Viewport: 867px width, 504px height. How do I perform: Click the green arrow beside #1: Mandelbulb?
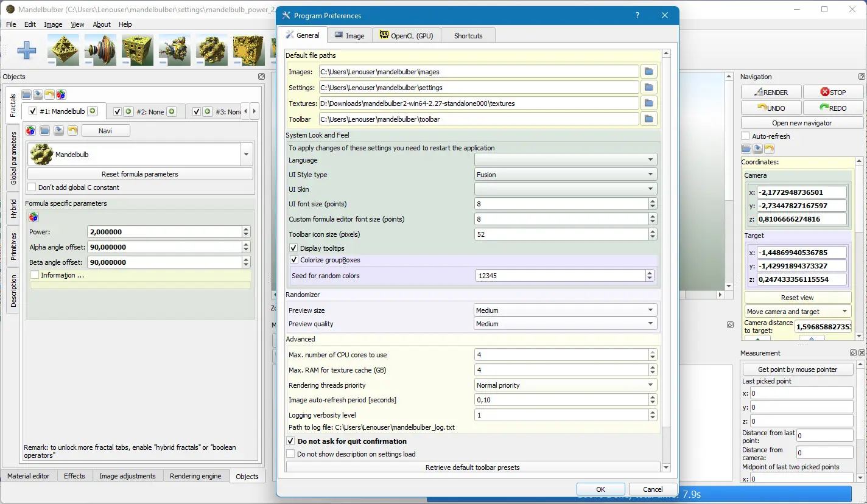pos(92,111)
